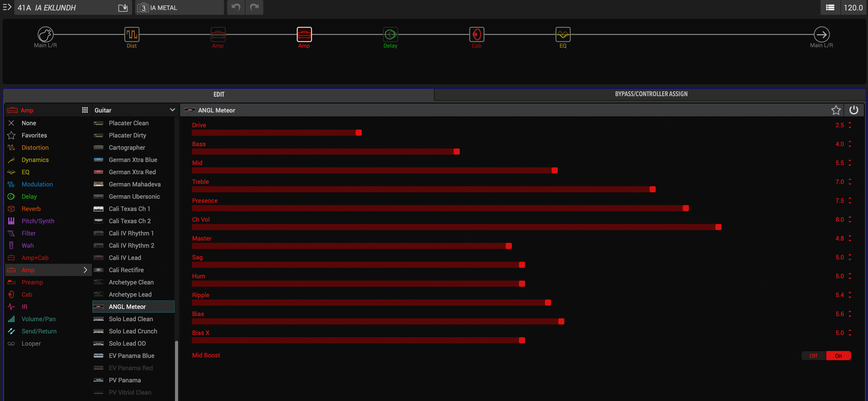The width and height of the screenshot is (868, 401).
Task: Click the redo arrow button
Action: (254, 7)
